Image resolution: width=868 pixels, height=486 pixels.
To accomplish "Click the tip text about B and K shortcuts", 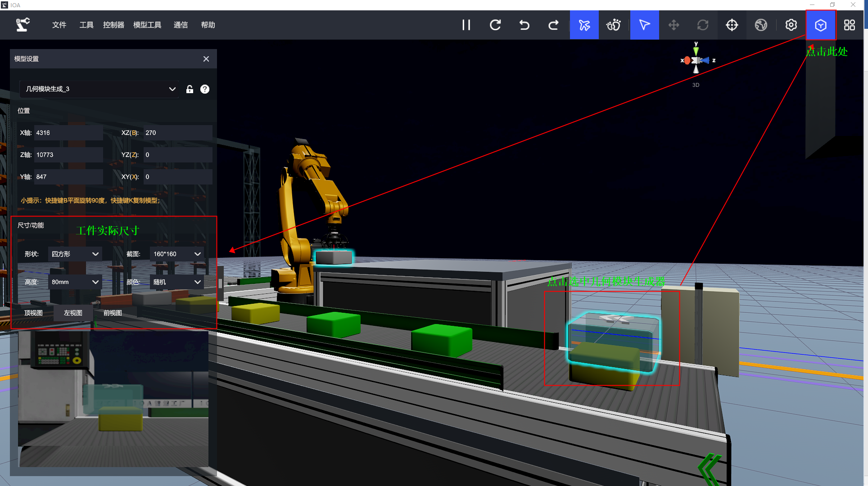I will pyautogui.click(x=90, y=200).
